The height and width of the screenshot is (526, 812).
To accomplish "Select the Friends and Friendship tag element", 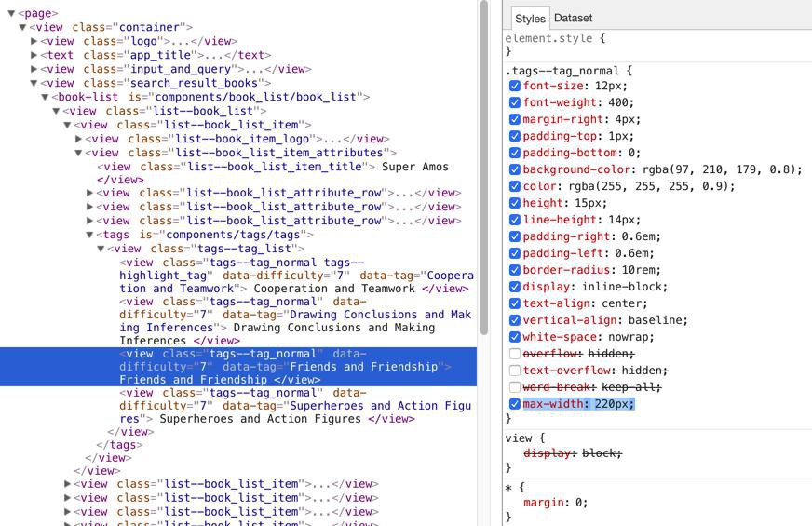I will pyautogui.click(x=238, y=367).
